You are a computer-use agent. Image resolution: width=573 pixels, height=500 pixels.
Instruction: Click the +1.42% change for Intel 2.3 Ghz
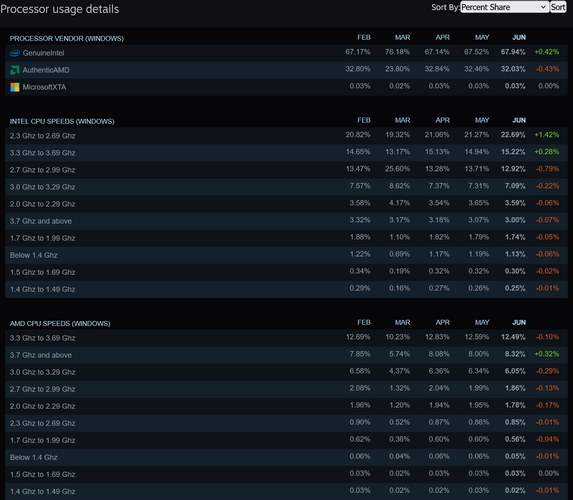(546, 135)
